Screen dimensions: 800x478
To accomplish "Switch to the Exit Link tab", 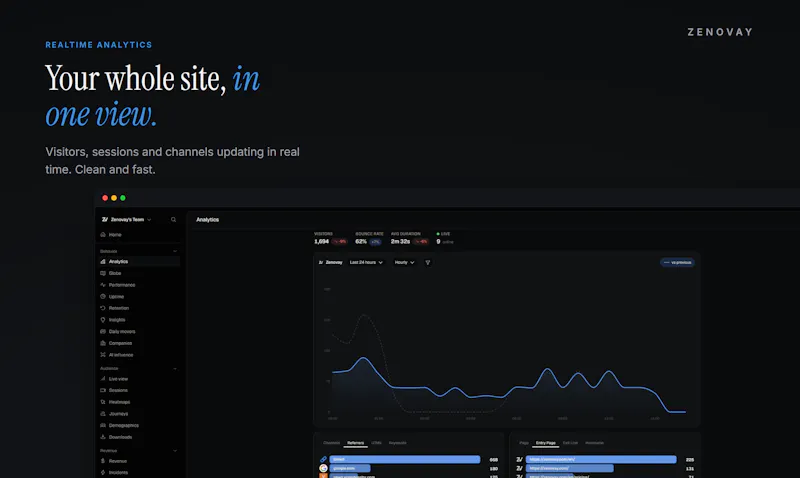I will tap(570, 443).
